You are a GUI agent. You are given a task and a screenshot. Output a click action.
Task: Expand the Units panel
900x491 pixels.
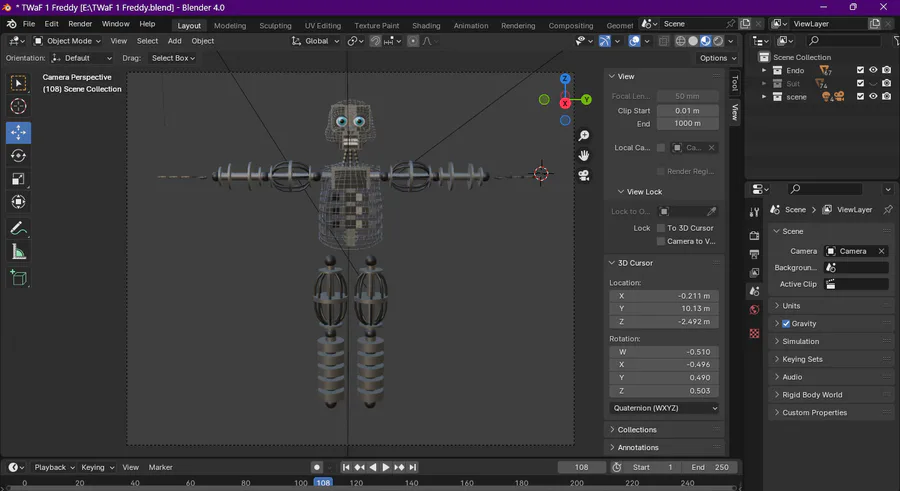[790, 306]
